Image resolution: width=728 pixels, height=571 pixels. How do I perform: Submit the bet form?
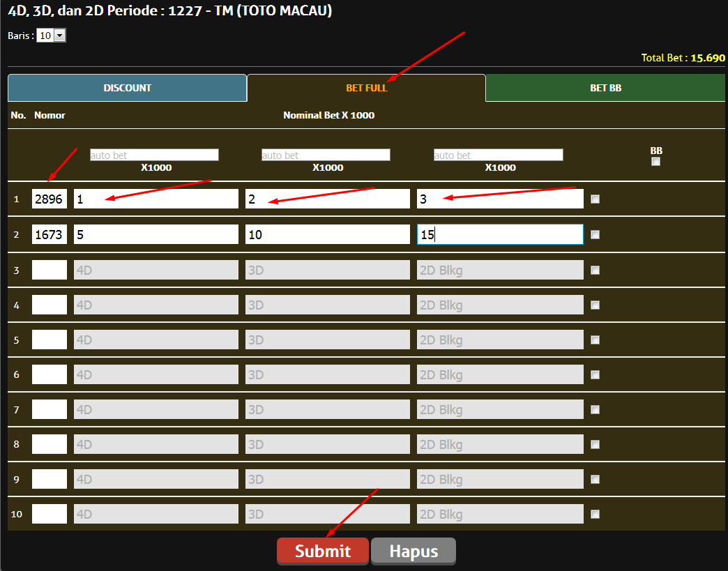click(323, 551)
